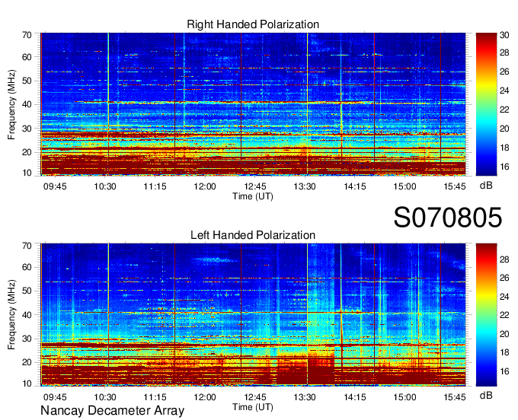Click the 12:45 time tick on Left Handed plot

254,397
